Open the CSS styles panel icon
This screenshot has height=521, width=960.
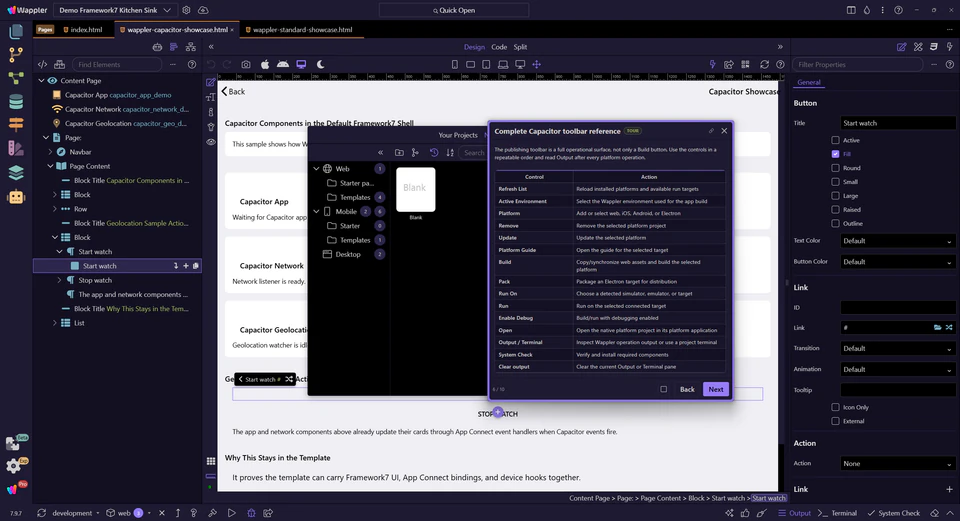[x=934, y=47]
